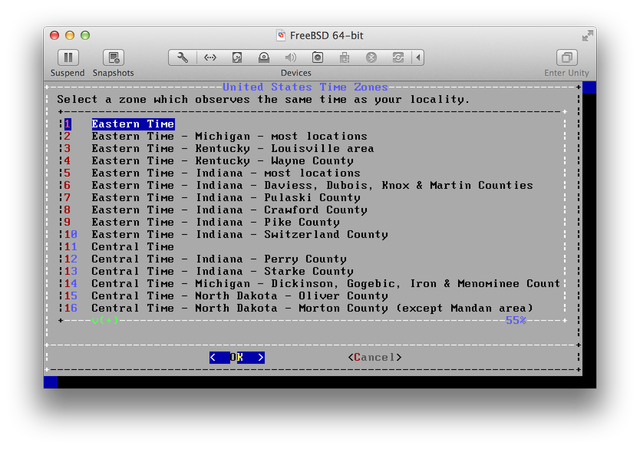Collapse the Devices toolbar arrow
Screen dimensions: 640x449
pos(418,58)
